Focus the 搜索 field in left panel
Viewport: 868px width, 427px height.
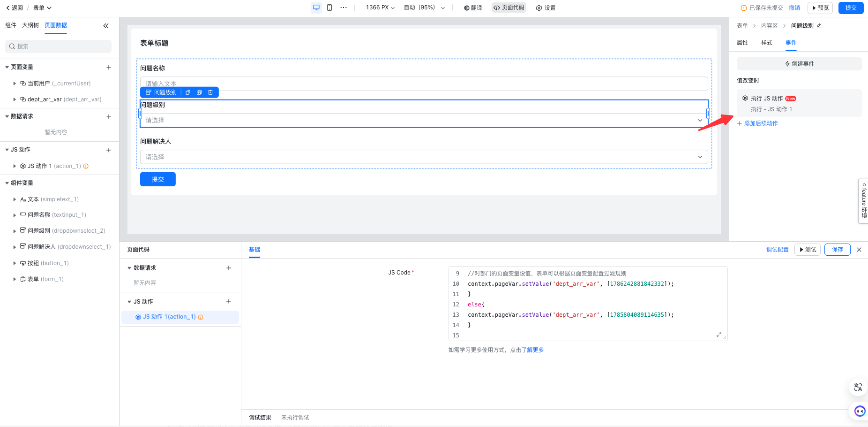pyautogui.click(x=59, y=46)
